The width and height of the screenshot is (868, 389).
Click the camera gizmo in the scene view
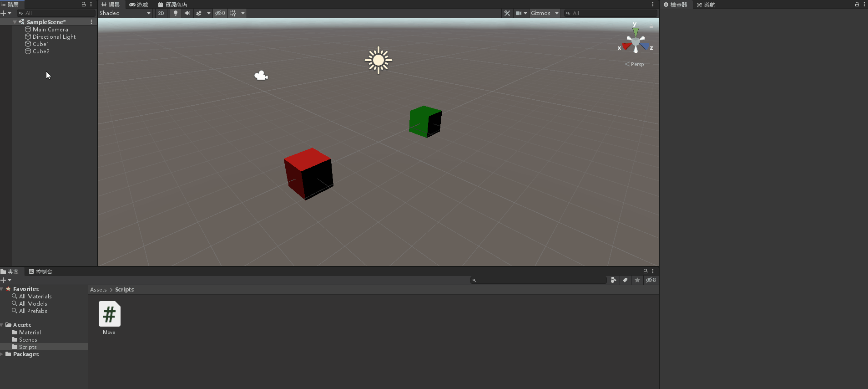click(261, 76)
